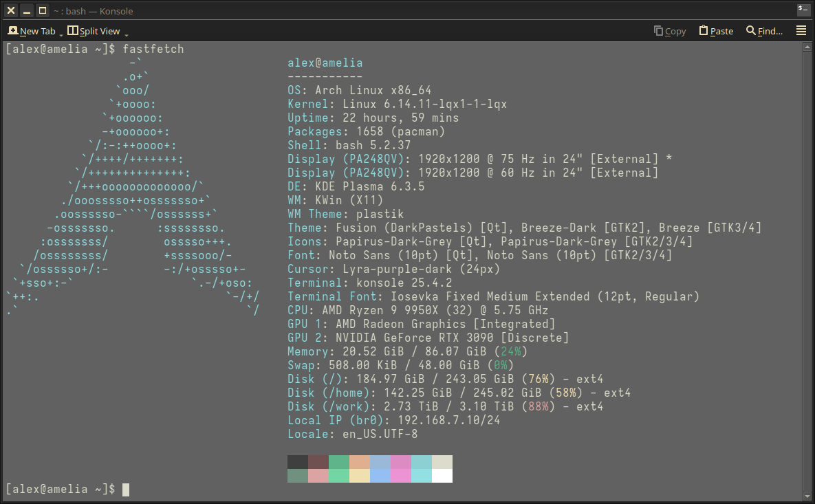815x504 pixels.
Task: Click the Disk (/work) '88%' value
Action: (x=538, y=407)
